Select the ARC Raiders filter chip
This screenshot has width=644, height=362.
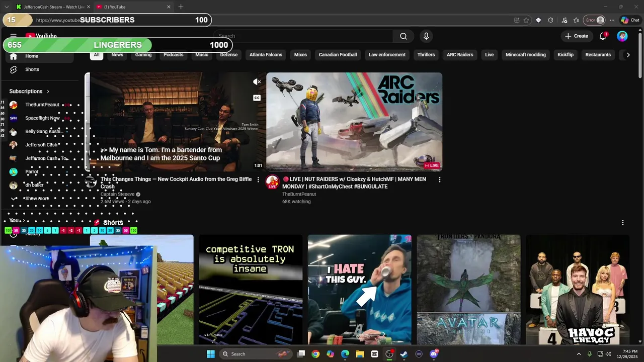tap(460, 55)
